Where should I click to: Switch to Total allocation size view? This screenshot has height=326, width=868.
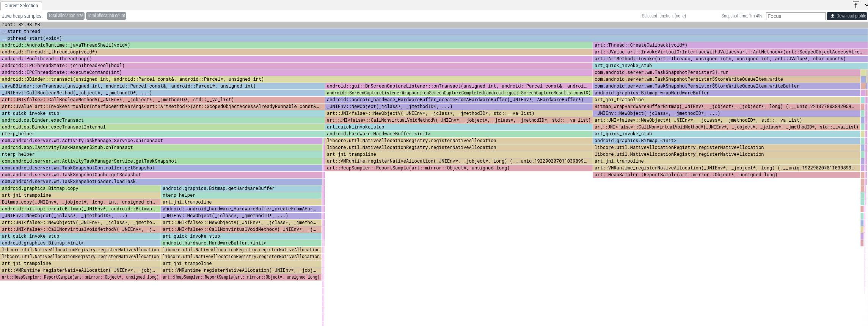pyautogui.click(x=66, y=16)
